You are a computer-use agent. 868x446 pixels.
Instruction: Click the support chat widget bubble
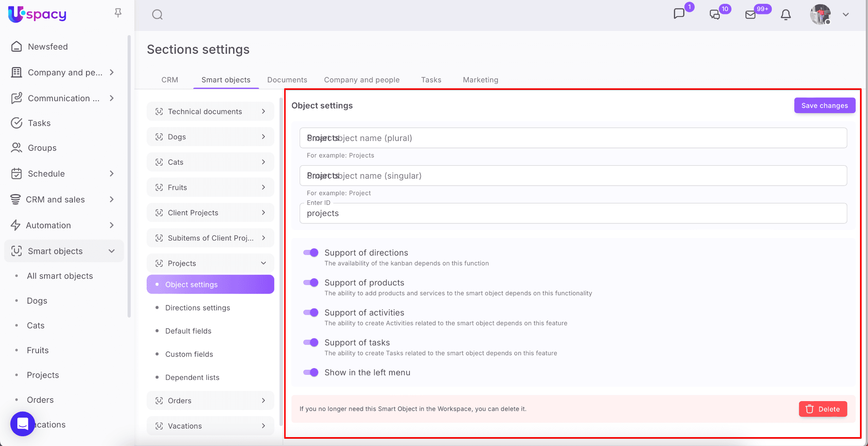pyautogui.click(x=22, y=424)
